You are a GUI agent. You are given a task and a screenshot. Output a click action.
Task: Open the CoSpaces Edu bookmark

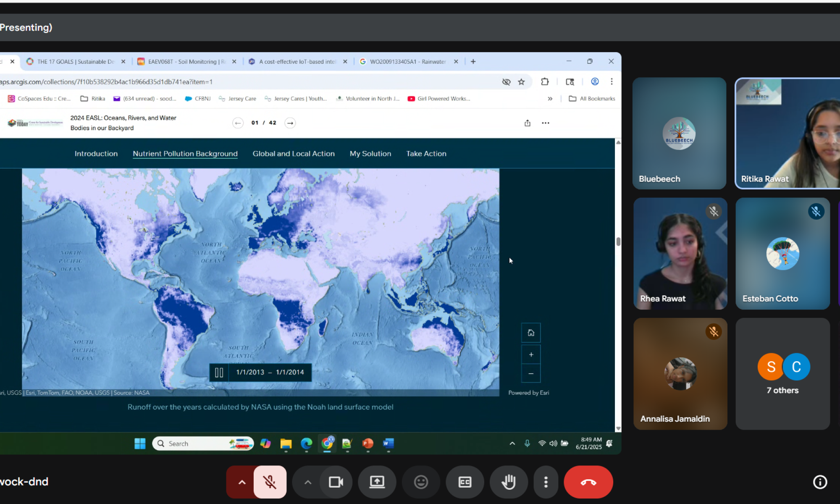coord(39,99)
